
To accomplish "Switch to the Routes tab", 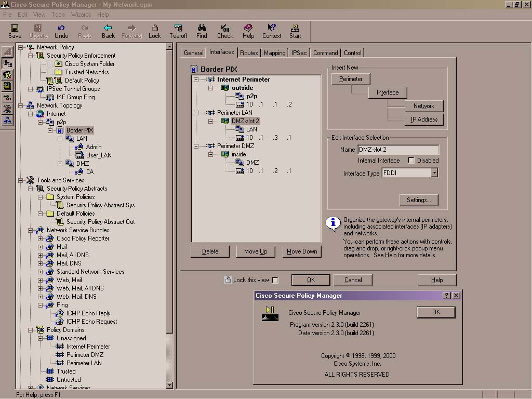I will (x=249, y=53).
